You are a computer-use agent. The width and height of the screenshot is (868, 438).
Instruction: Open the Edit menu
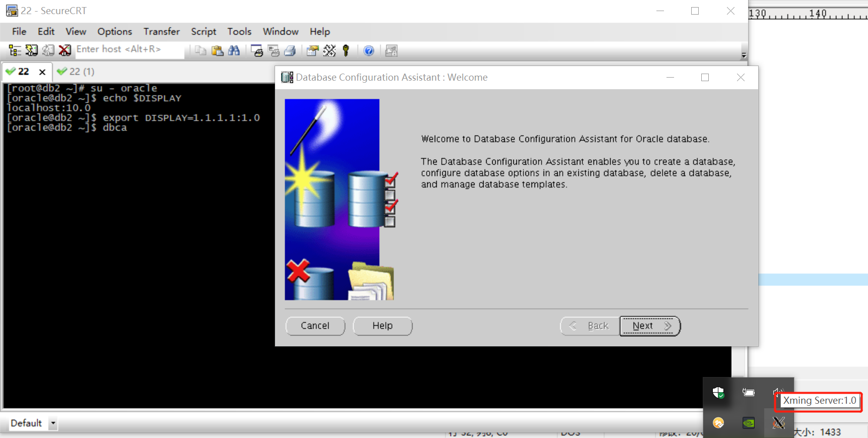46,31
